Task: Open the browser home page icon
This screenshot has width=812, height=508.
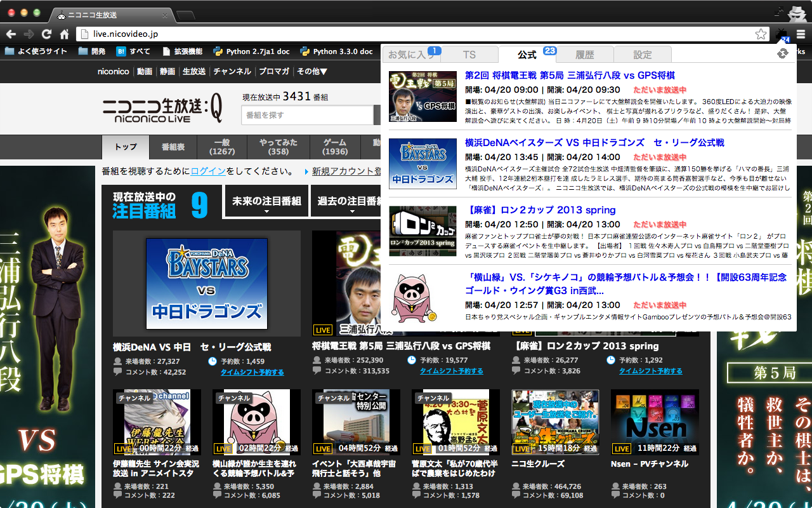Action: tap(64, 34)
